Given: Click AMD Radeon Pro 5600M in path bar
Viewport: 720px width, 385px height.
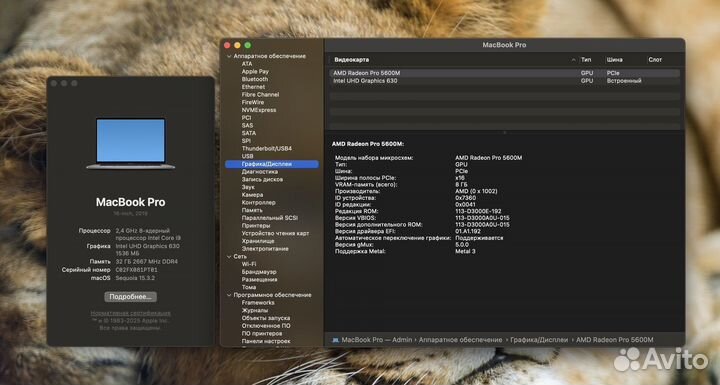Looking at the screenshot, I should (x=614, y=340).
